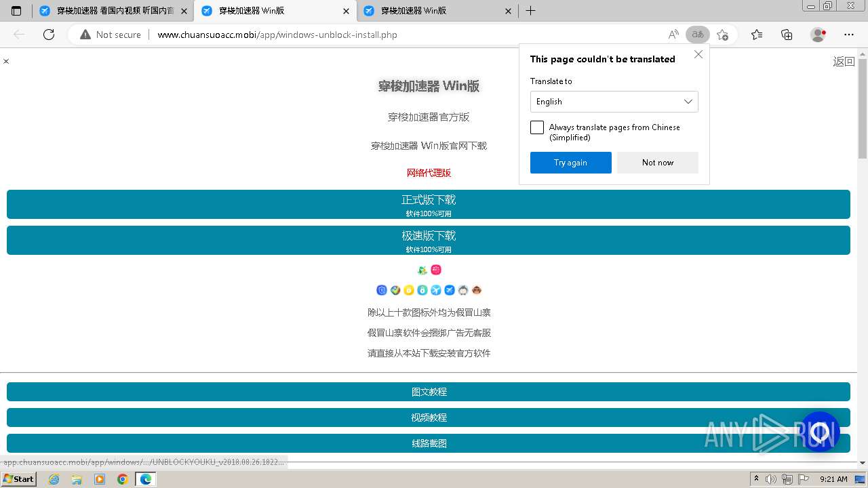Viewport: 868px width, 488px height.
Task: Click the browser tab actions menu icon
Action: [x=16, y=11]
